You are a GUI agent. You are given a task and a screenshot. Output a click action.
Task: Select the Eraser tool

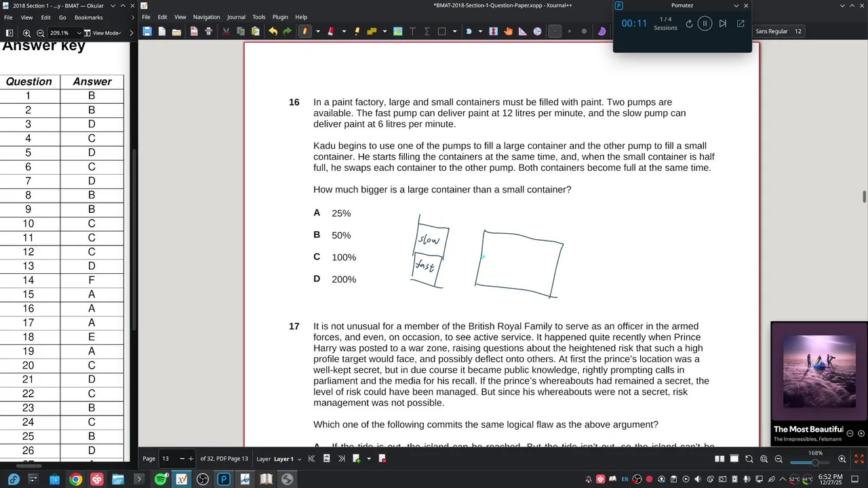[331, 31]
